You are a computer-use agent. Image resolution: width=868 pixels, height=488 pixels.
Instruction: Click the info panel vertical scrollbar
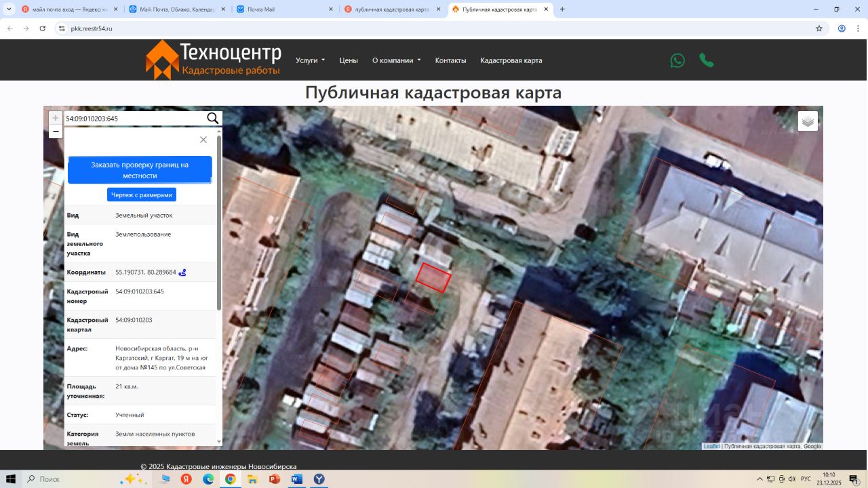pyautogui.click(x=218, y=222)
